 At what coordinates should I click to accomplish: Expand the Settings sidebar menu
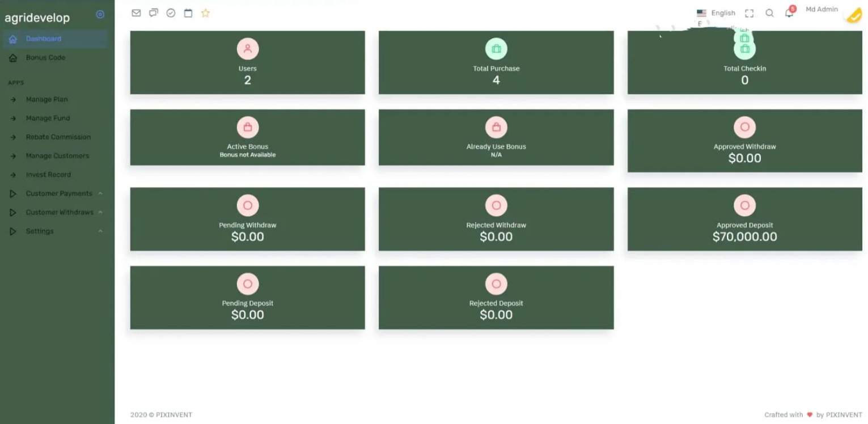click(40, 231)
